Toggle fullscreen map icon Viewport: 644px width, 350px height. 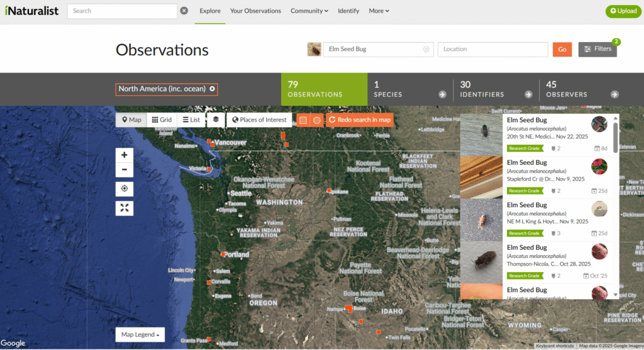tap(124, 207)
